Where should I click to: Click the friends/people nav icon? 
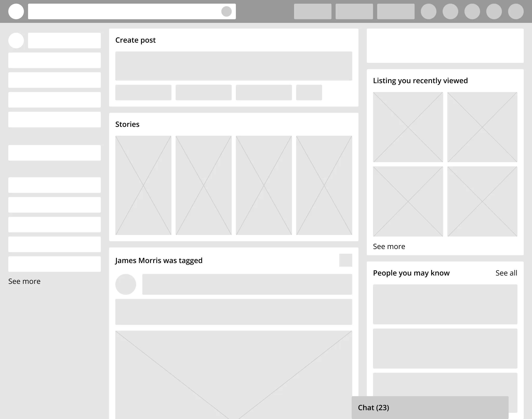[449, 11]
